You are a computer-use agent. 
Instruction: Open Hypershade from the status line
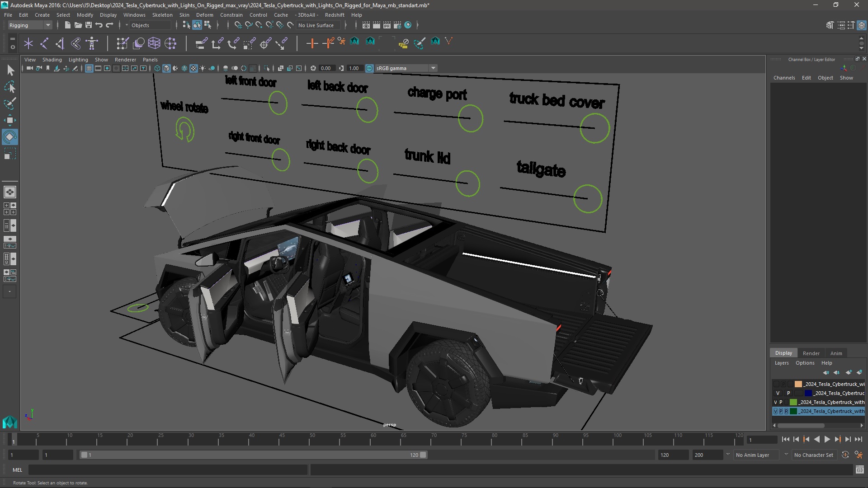point(408,25)
